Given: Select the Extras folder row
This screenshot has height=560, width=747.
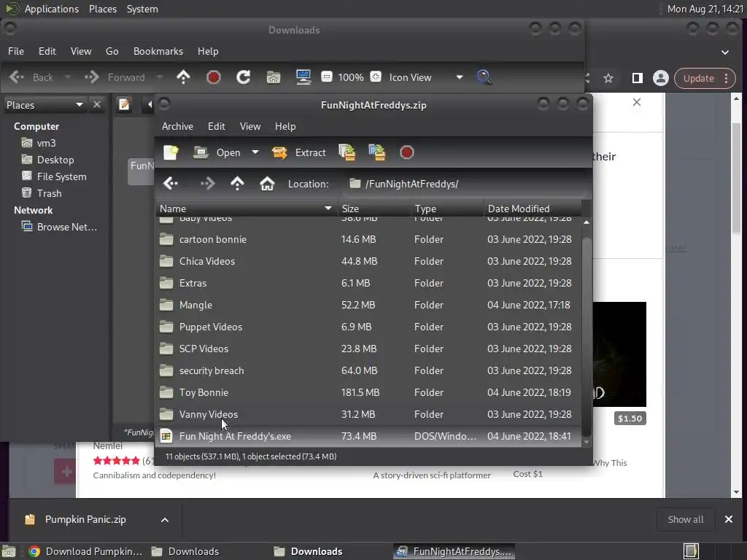Looking at the screenshot, I should (x=368, y=284).
